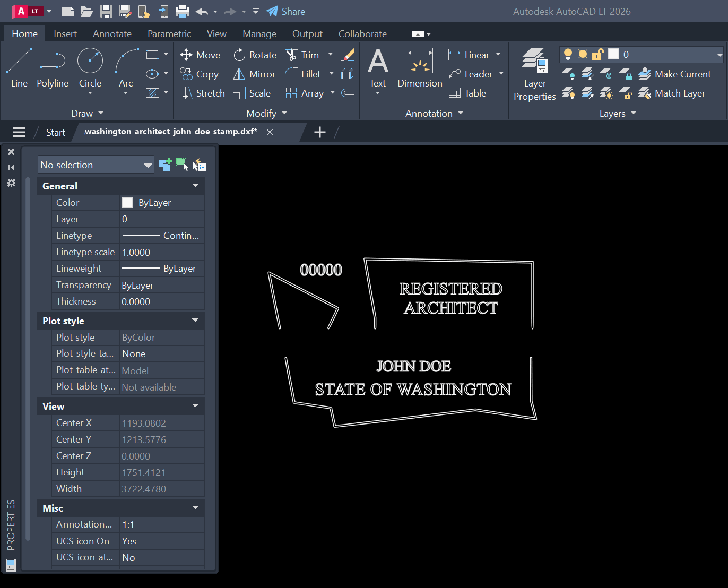Open the Collaborate ribbon tab
This screenshot has width=728, height=588.
click(x=362, y=33)
